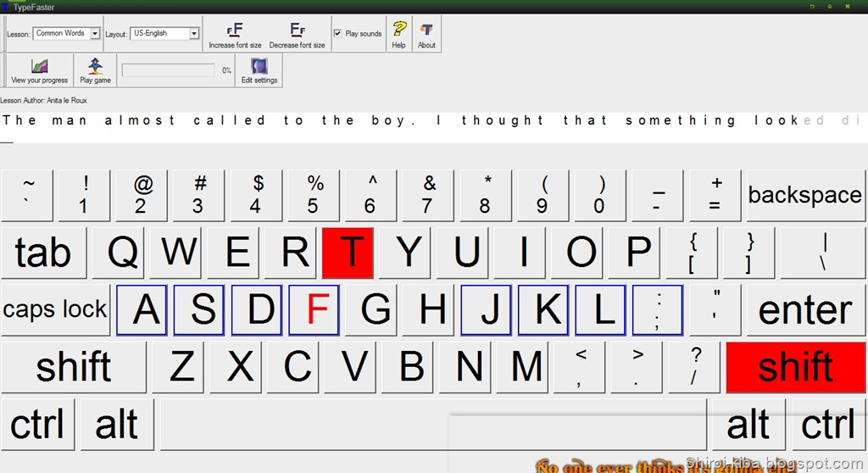Click the U key
This screenshot has width=868, height=473.
point(462,253)
